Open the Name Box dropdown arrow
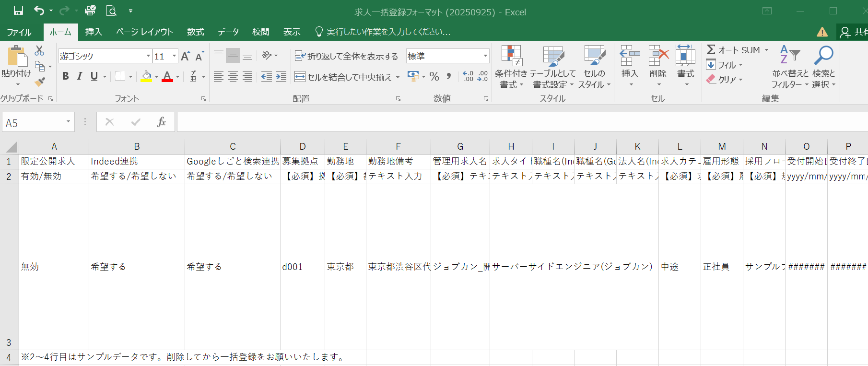 68,122
